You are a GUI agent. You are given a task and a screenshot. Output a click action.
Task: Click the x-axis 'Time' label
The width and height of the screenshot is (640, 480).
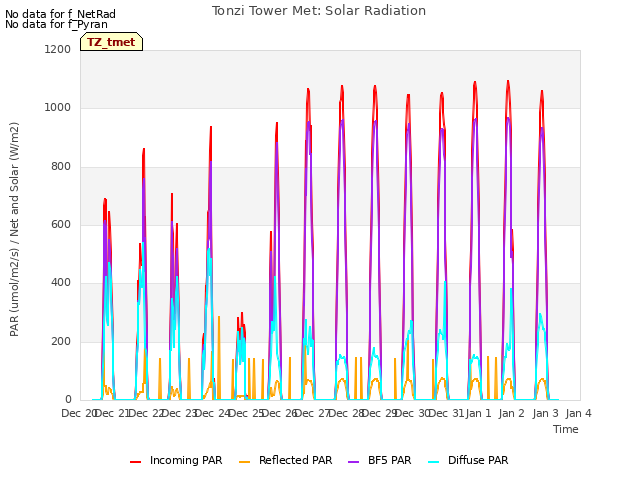(x=566, y=429)
